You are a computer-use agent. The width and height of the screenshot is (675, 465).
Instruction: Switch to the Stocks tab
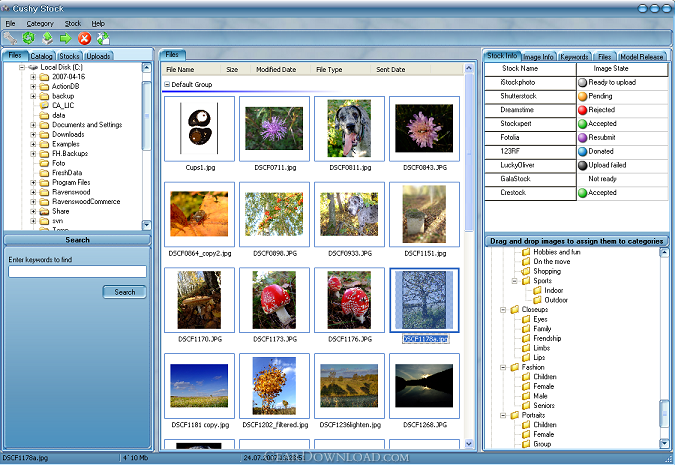click(x=69, y=56)
